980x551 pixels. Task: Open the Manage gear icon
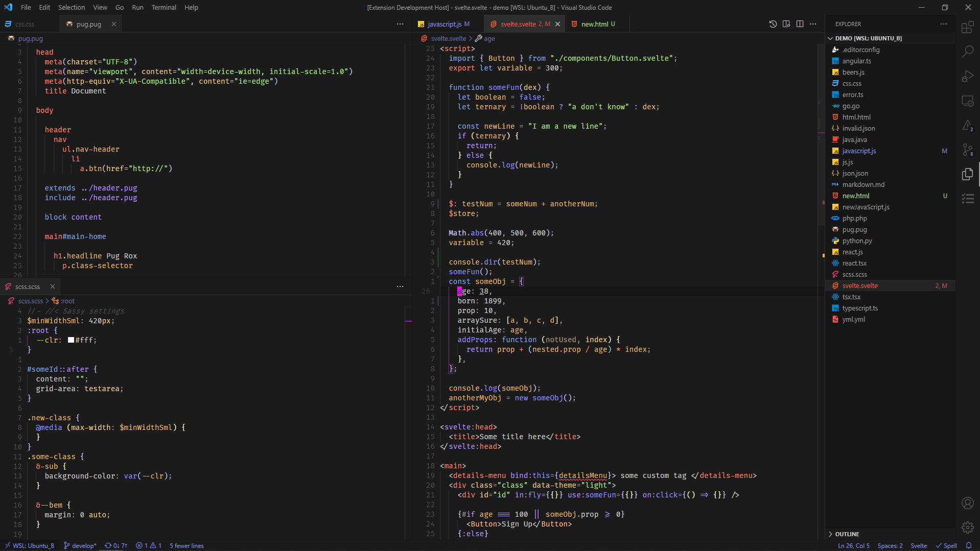pos(967,528)
